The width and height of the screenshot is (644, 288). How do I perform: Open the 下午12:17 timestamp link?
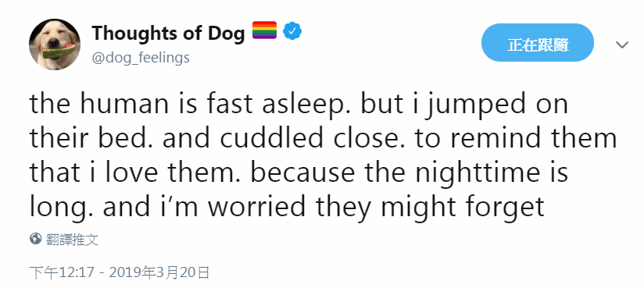coord(63,272)
